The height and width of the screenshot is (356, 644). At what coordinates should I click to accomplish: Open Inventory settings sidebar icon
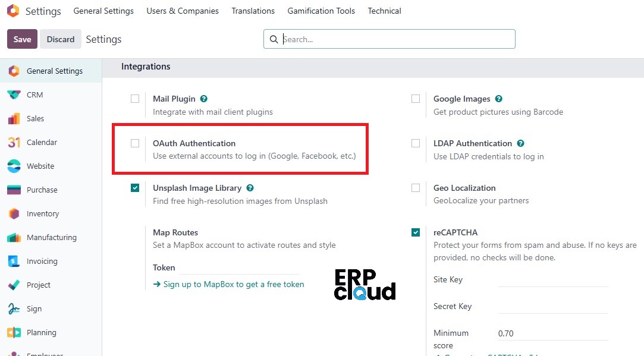[14, 213]
